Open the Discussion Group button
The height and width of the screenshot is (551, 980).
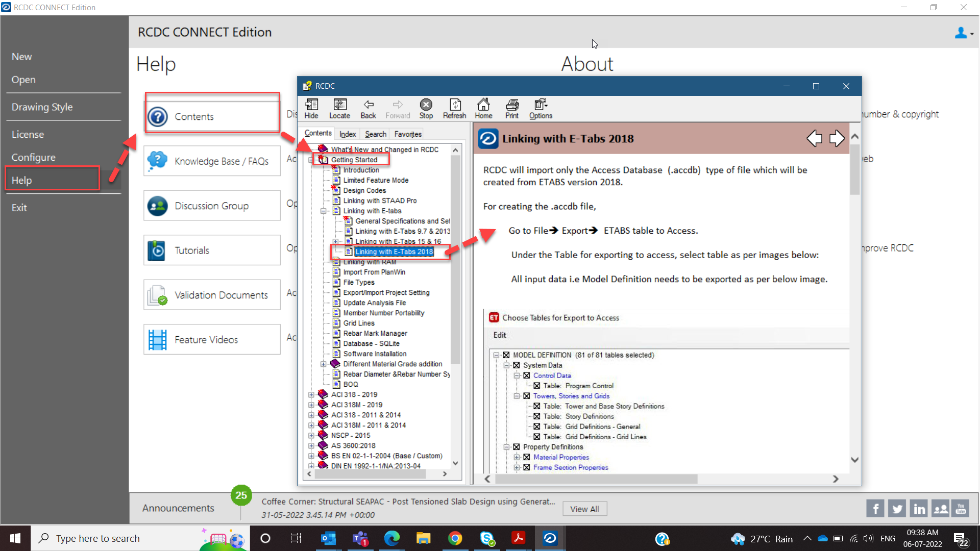[212, 206]
